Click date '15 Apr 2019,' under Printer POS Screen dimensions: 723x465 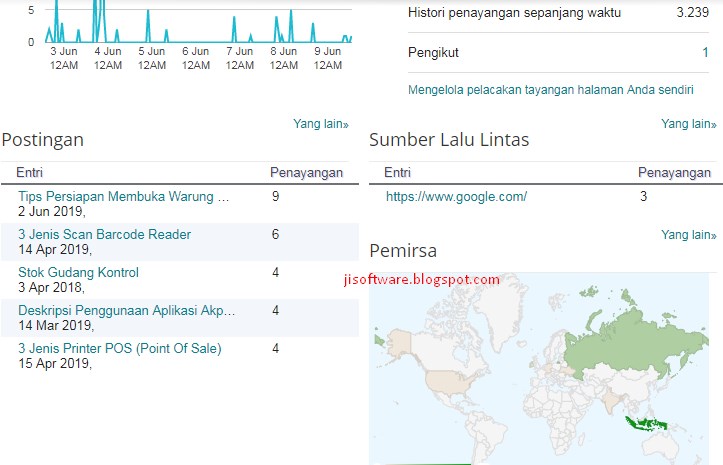pos(55,364)
